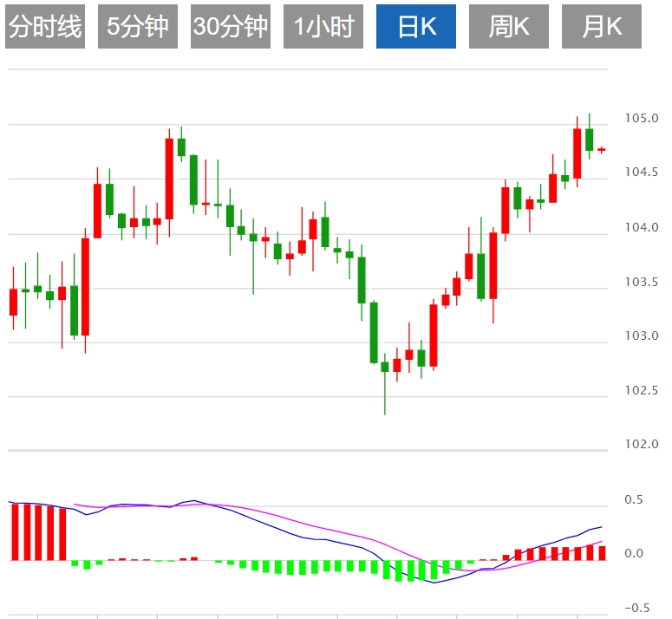Open the 30分钟 interval tab

[231, 28]
